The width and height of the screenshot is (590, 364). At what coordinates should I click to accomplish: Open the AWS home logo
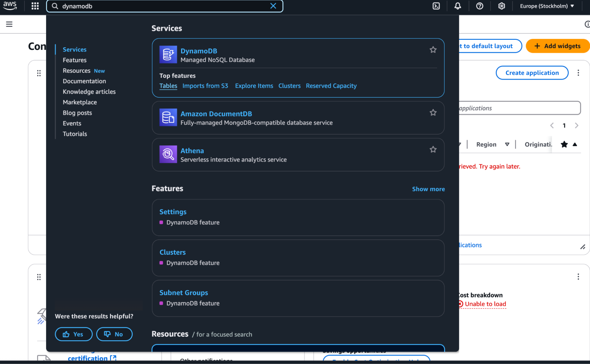coord(10,6)
